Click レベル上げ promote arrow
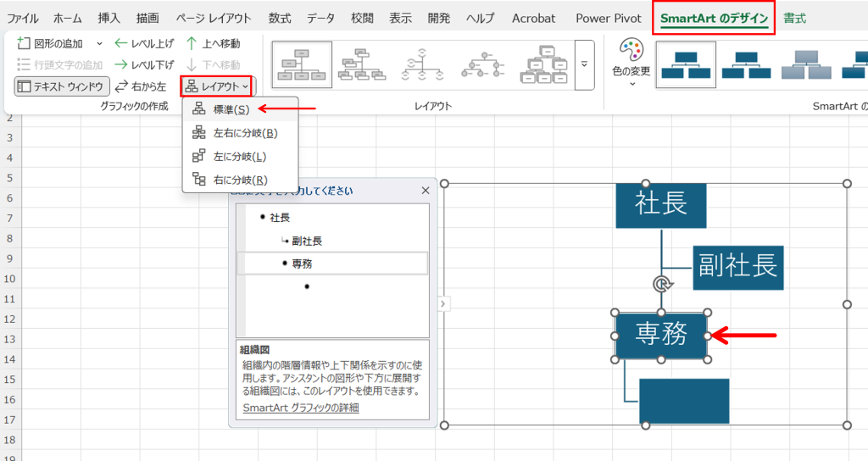 click(121, 43)
